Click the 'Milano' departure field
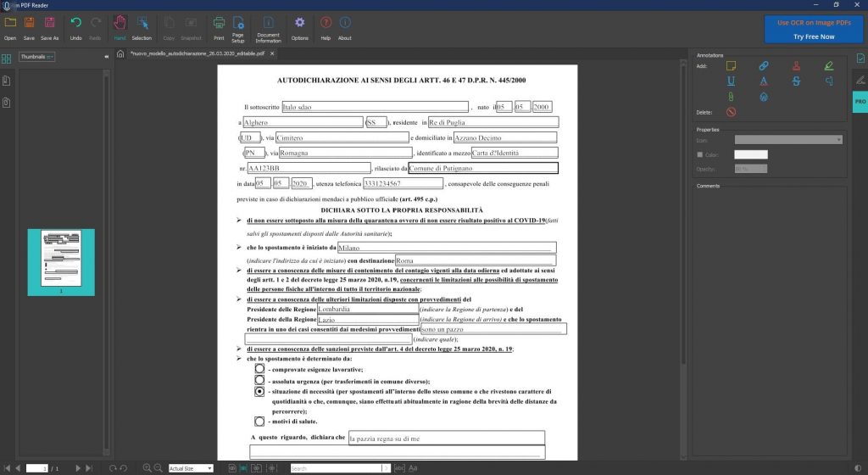This screenshot has width=868, height=475. (447, 248)
